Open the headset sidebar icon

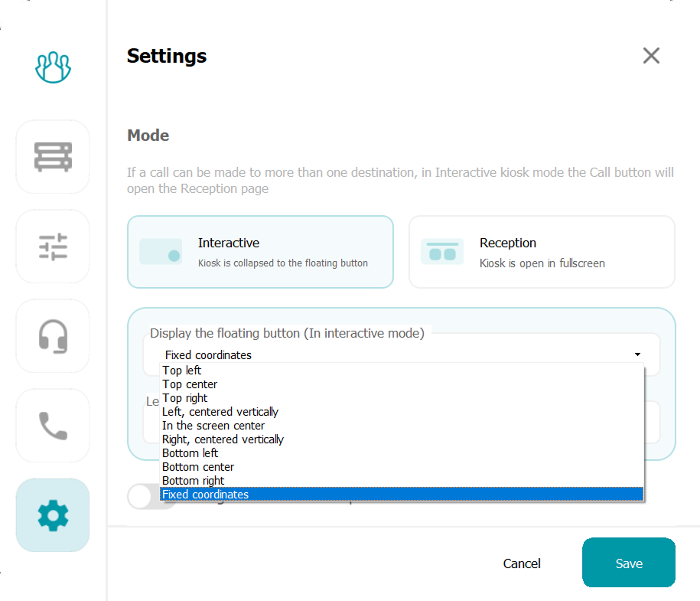coord(53,336)
